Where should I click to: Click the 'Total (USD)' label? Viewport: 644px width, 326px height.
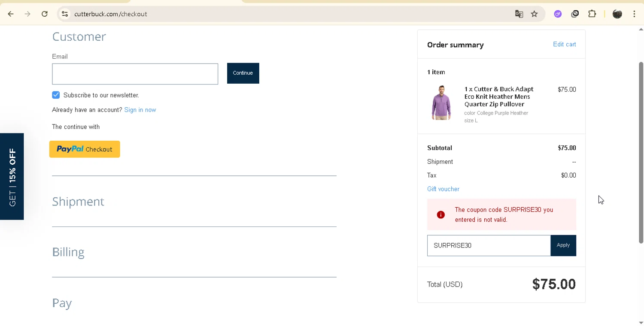445,284
